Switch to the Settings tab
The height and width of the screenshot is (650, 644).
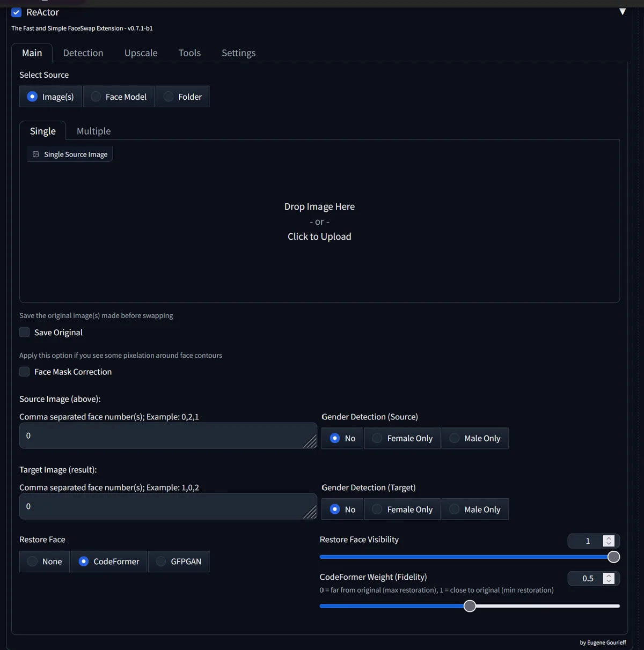[239, 53]
